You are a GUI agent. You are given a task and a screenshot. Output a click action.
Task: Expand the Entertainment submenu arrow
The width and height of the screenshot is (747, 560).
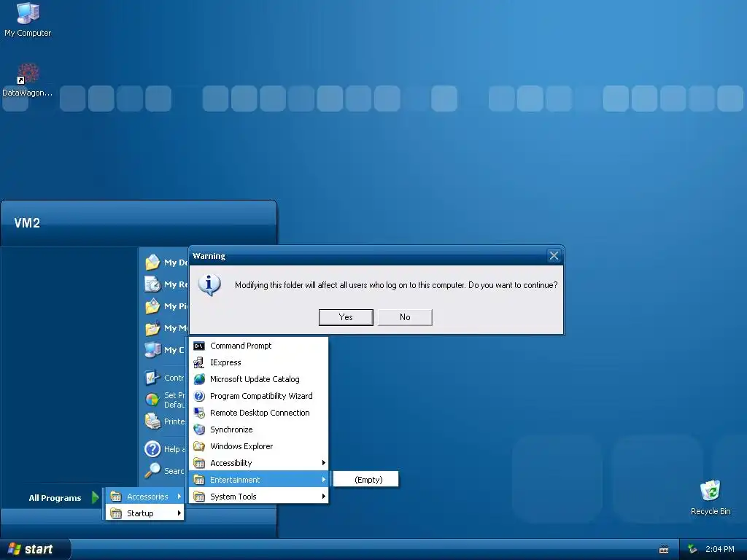click(323, 480)
